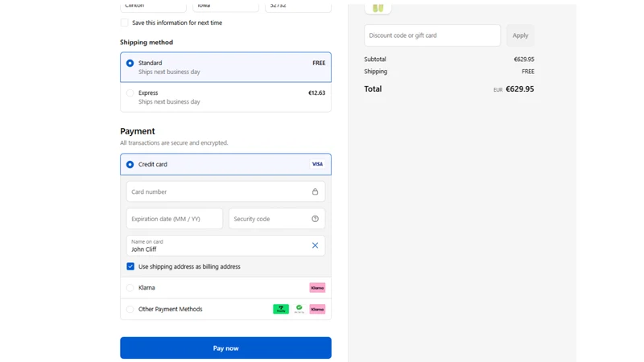Check Save this information for next time
644x362 pixels.
click(125, 23)
